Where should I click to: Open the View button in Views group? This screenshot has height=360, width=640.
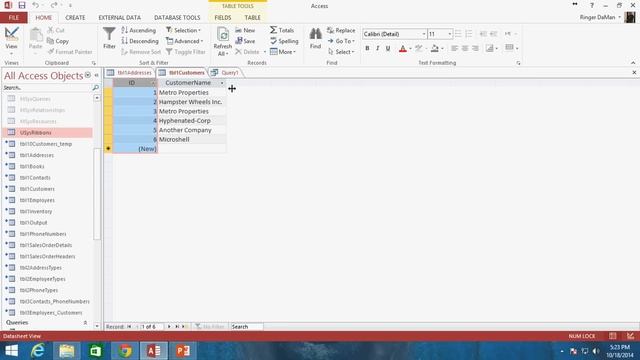(x=11, y=41)
